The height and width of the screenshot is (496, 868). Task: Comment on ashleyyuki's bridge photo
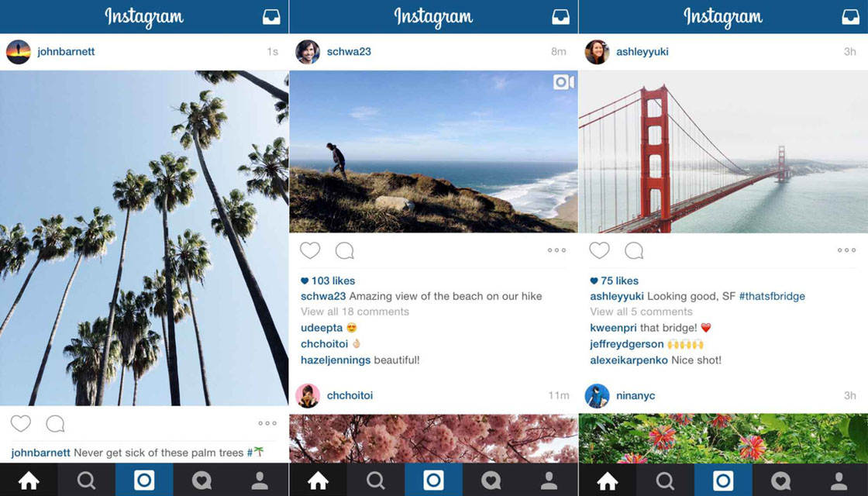pos(634,251)
